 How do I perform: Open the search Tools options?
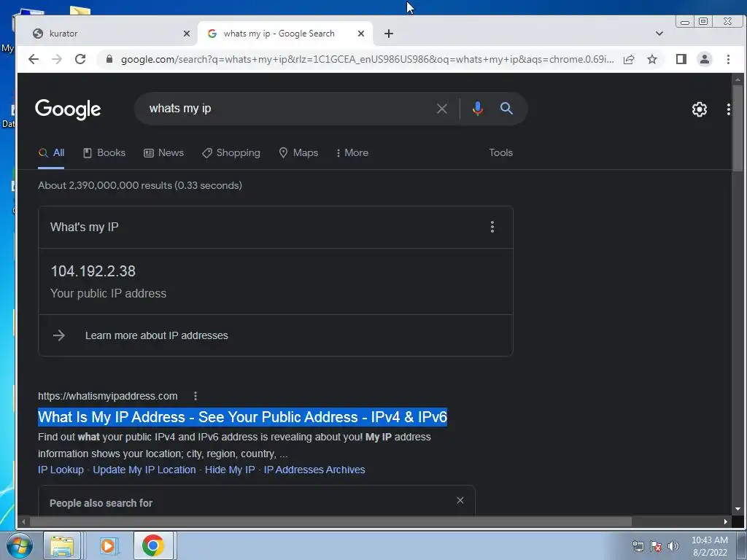[x=500, y=153]
